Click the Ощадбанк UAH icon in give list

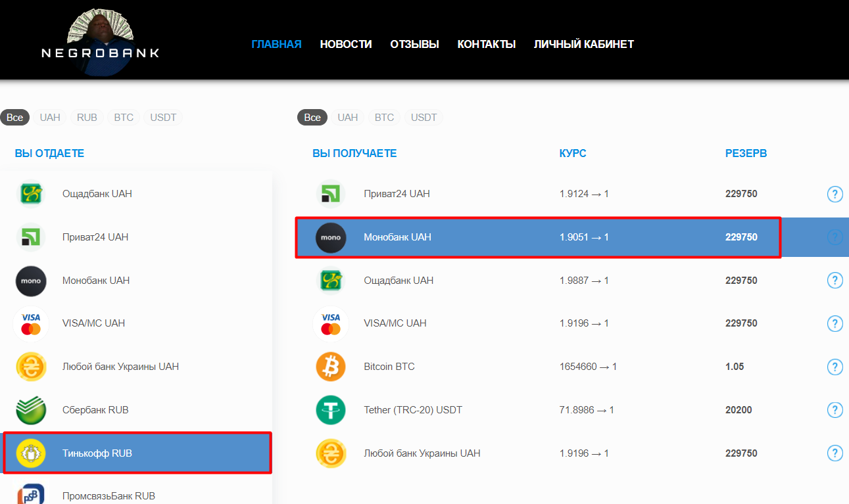(31, 194)
